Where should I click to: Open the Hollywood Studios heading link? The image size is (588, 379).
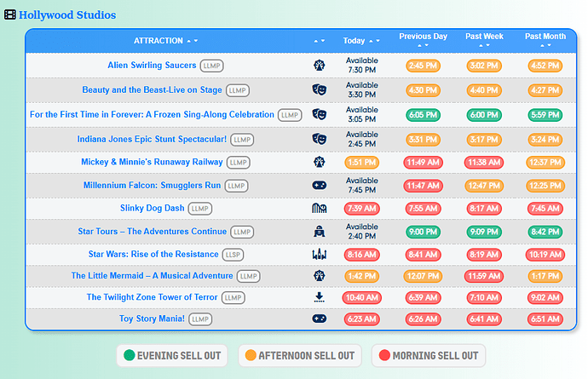(x=67, y=15)
